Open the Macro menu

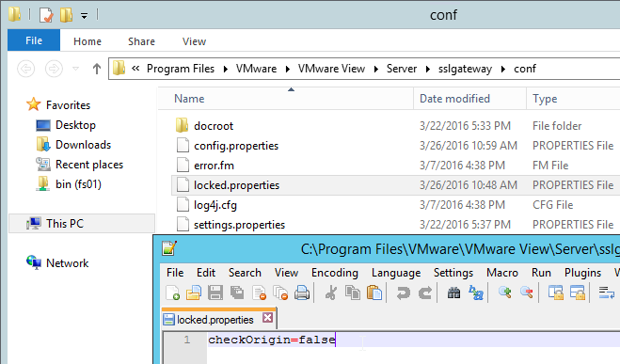[502, 273]
